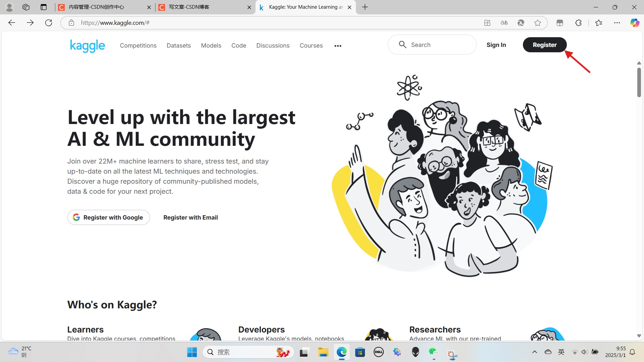Expand the three-dot navigation menu
This screenshot has width=644, height=362.
pyautogui.click(x=338, y=46)
